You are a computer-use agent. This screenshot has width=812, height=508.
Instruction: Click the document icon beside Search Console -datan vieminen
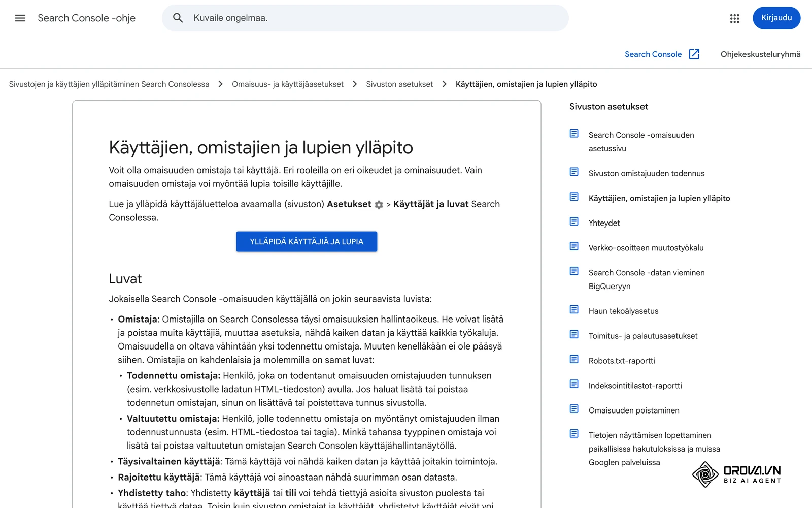574,271
